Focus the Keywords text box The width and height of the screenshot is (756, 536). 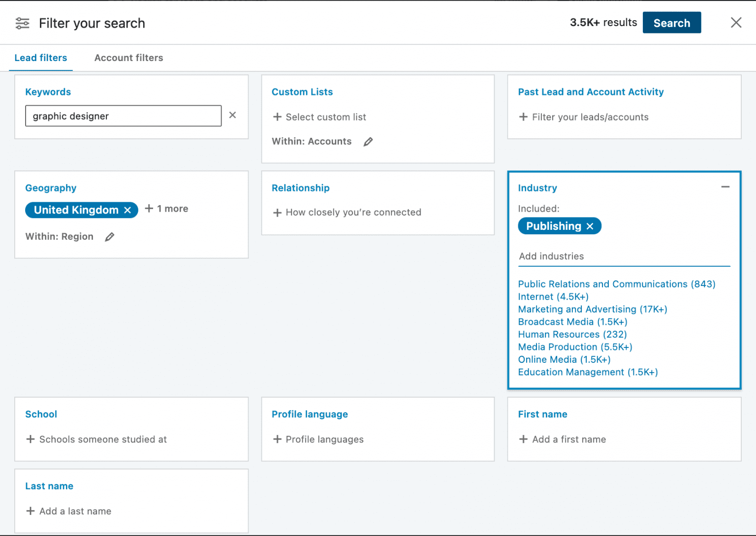point(123,116)
